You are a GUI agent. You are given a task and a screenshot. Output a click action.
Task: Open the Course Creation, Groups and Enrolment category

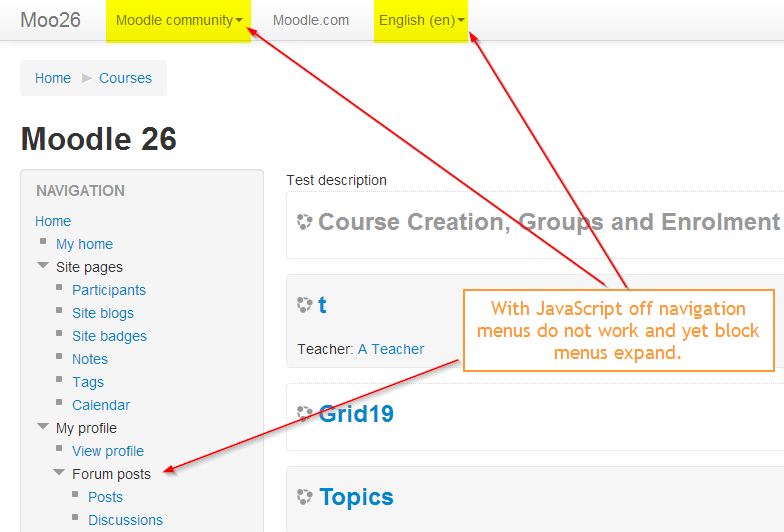[548, 222]
